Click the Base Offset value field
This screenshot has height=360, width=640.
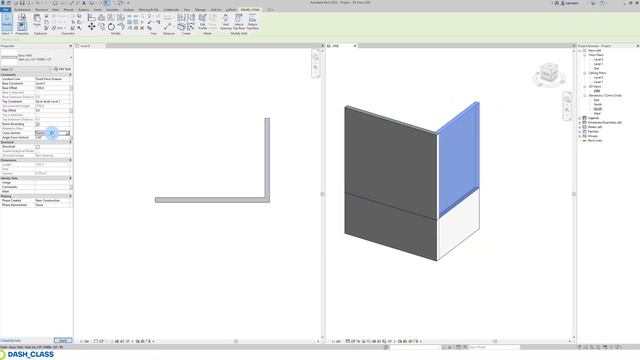coord(52,88)
